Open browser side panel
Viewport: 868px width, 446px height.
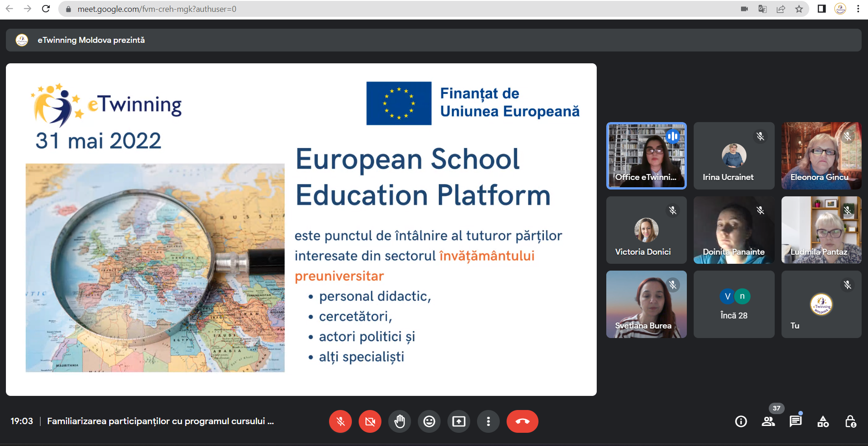coord(822,9)
